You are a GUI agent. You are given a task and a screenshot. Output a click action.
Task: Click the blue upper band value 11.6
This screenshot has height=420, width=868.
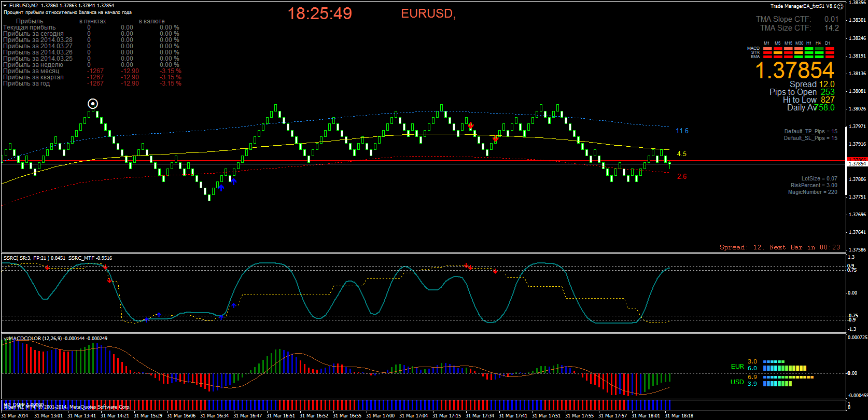(x=682, y=131)
